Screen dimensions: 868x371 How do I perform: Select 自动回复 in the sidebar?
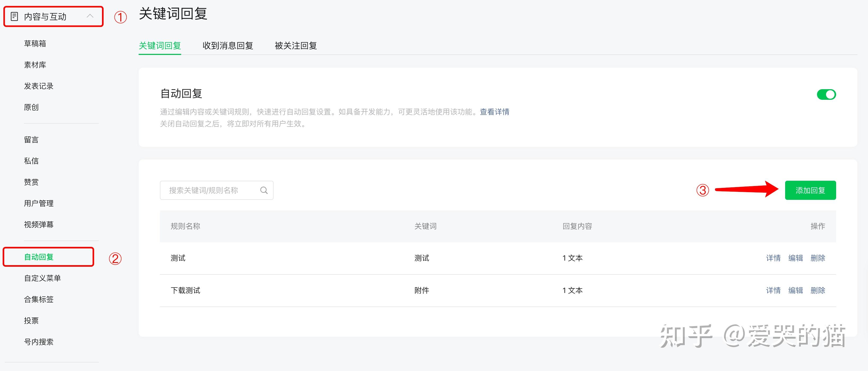tap(39, 257)
